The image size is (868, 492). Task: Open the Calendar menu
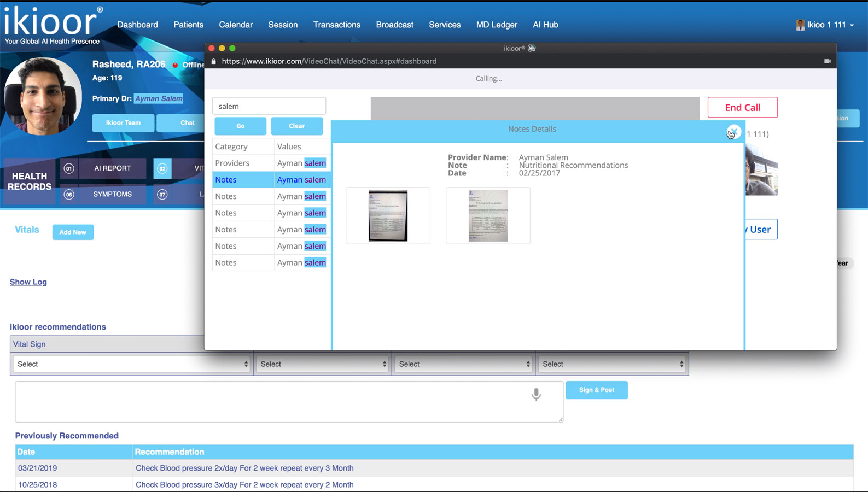click(x=236, y=25)
